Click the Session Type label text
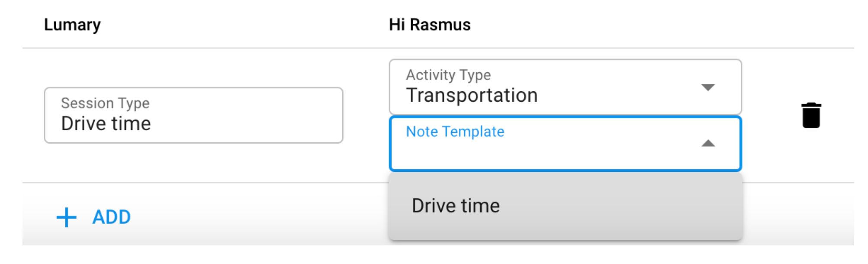 pyautogui.click(x=105, y=103)
